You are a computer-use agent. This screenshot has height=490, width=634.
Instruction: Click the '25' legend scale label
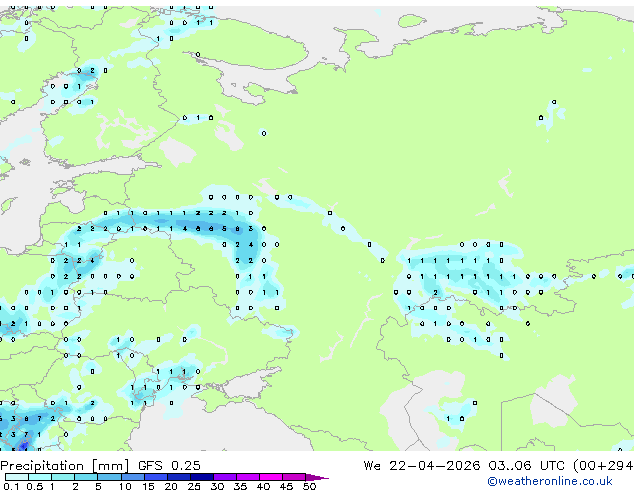[x=194, y=486]
